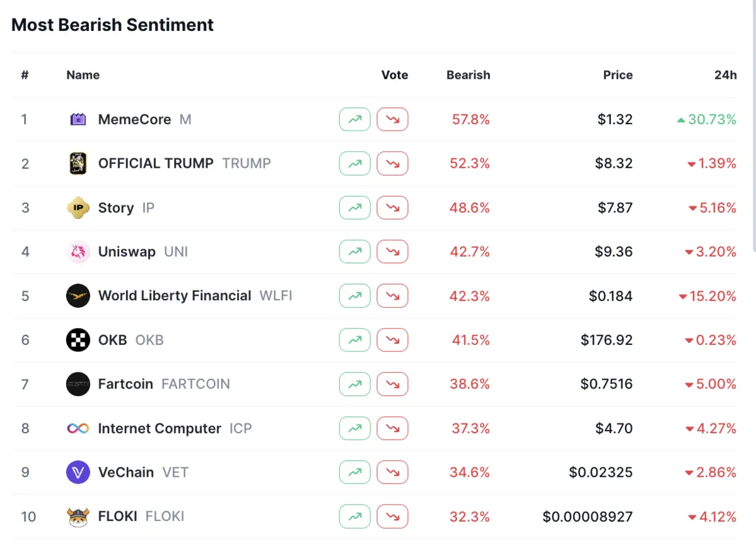Click the OKB checkered logo icon
Viewport: 756px width, 555px height.
tap(78, 340)
